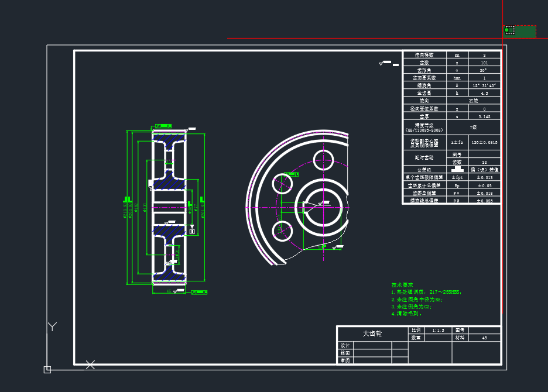This screenshot has height=392, width=548.
Task: Click the 技术要求 heading text
Action: click(403, 284)
